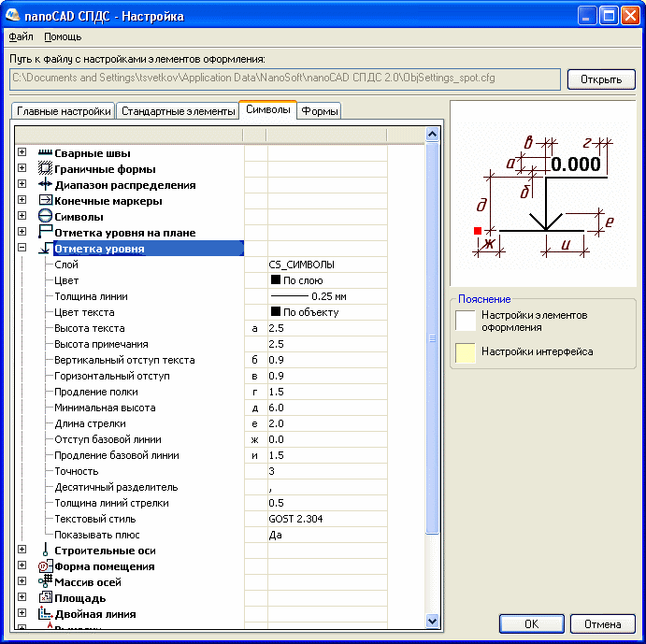Screen dimensions: 646x644
Task: Click the Символы circle icon
Action: 45,216
